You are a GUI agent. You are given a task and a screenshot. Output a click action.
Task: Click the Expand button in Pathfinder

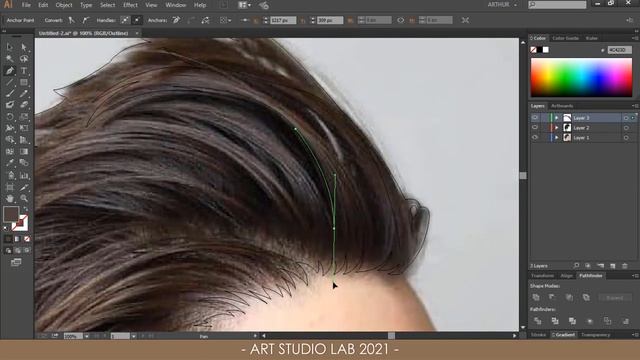click(x=615, y=298)
